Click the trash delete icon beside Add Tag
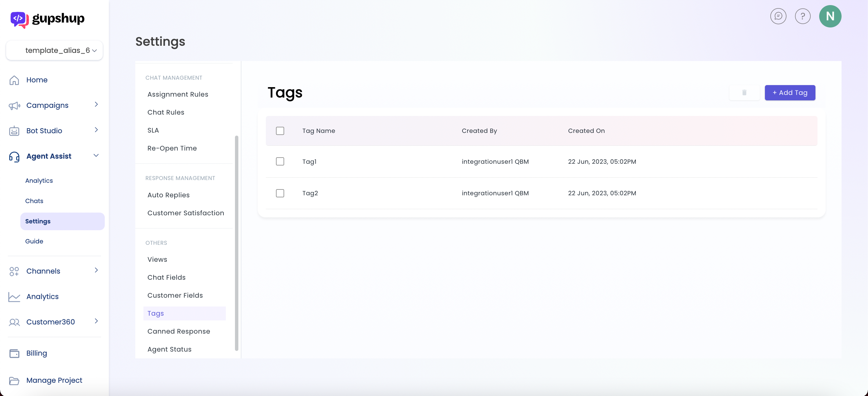Viewport: 868px width, 396px height. (744, 93)
